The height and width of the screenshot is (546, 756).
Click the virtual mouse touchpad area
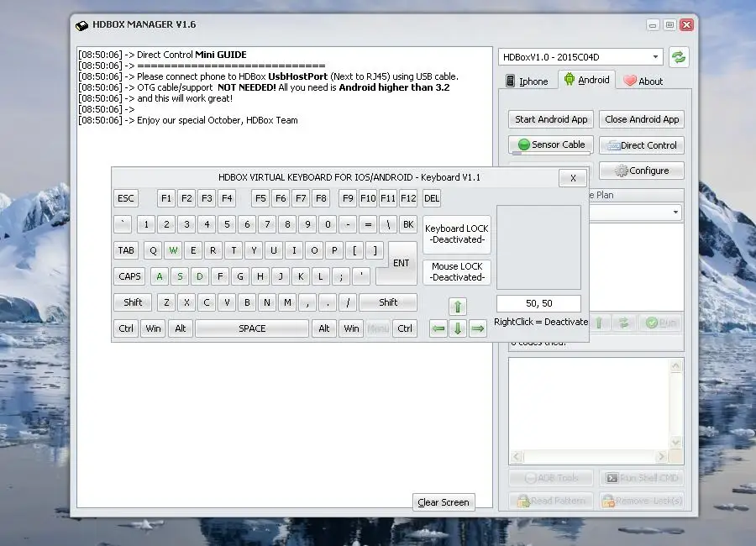[x=538, y=247]
